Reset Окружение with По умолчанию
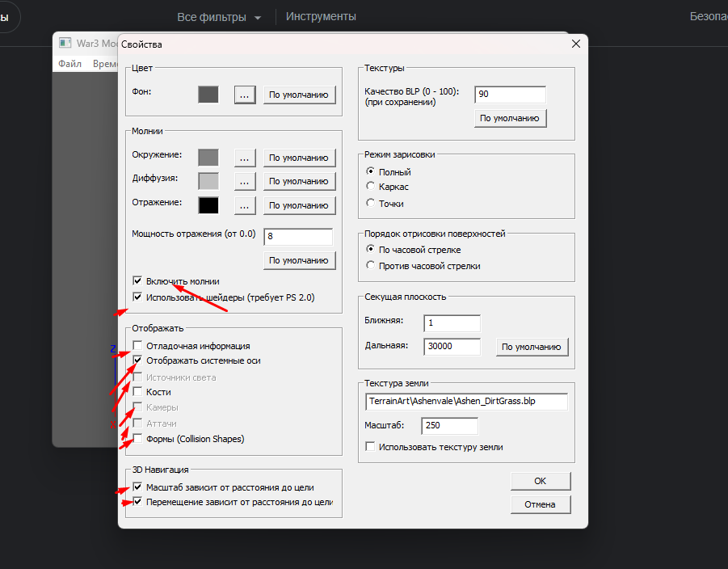Viewport: 728px width, 569px height. coord(299,158)
